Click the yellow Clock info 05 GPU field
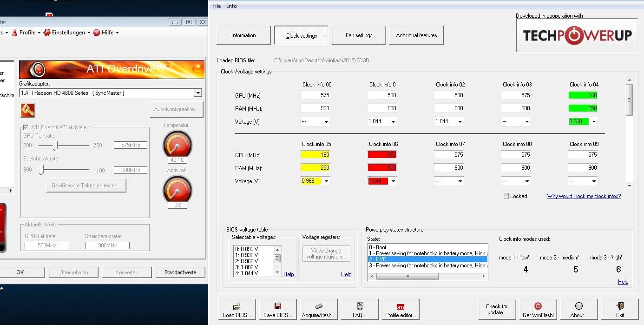 (x=315, y=154)
